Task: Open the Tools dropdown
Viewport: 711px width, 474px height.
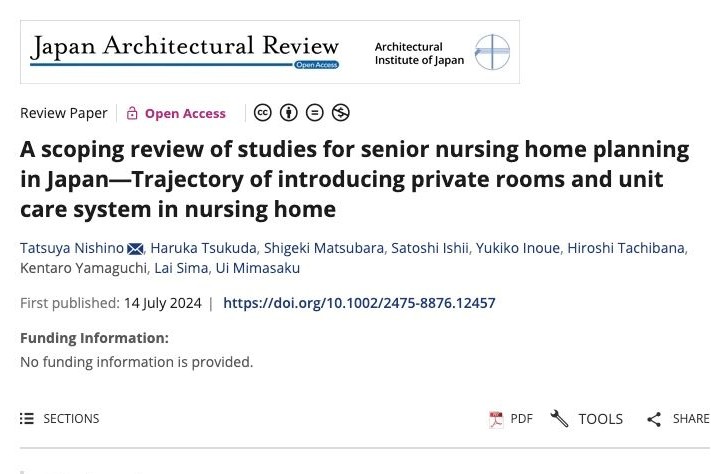Action: pos(587,419)
